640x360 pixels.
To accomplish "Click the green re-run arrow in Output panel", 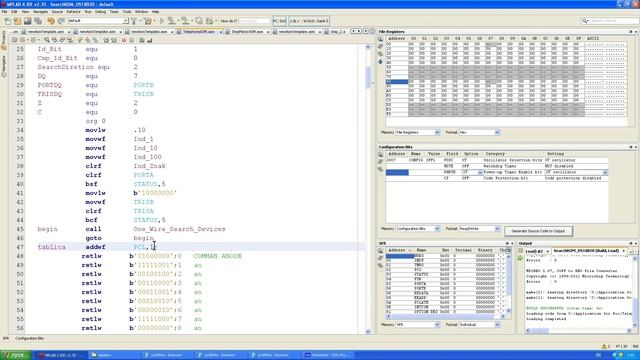I will [x=520, y=258].
